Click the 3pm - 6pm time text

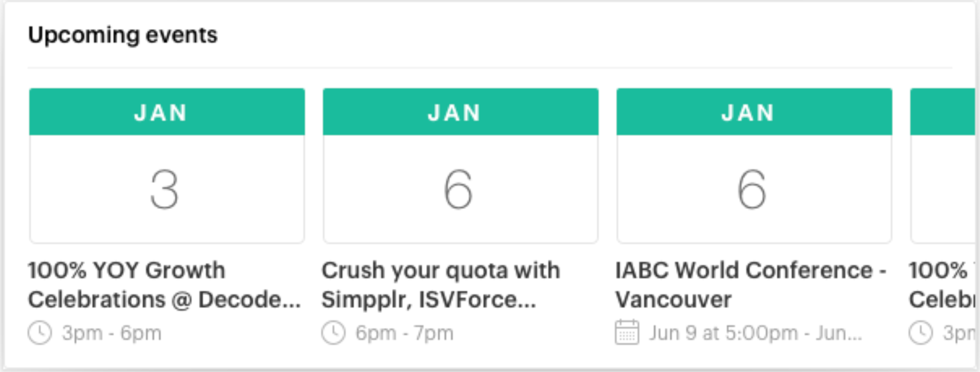(x=112, y=333)
